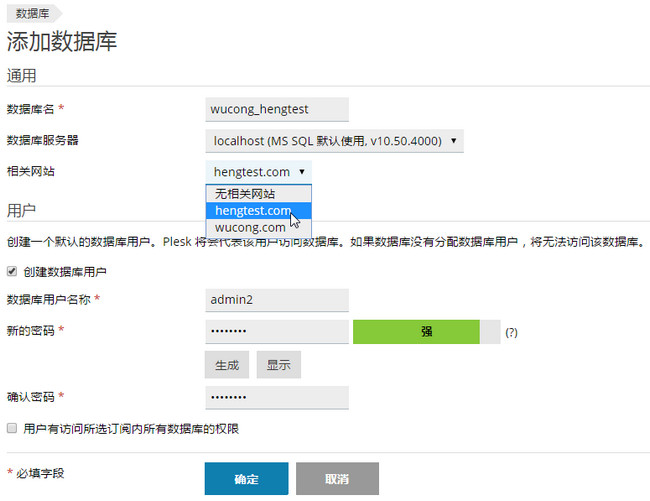Click the 新的密码 password field

coord(277,332)
